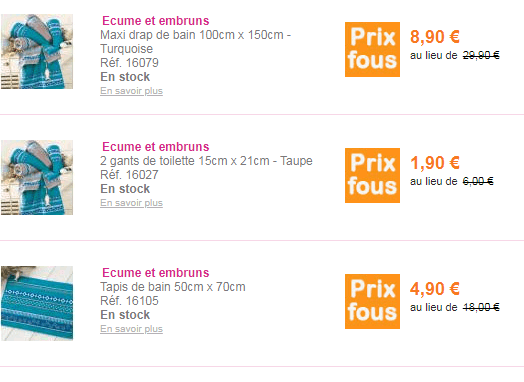Image resolution: width=524 pixels, height=382 pixels.
Task: Click the crossed-out 18,00 € old price
Action: click(x=481, y=307)
